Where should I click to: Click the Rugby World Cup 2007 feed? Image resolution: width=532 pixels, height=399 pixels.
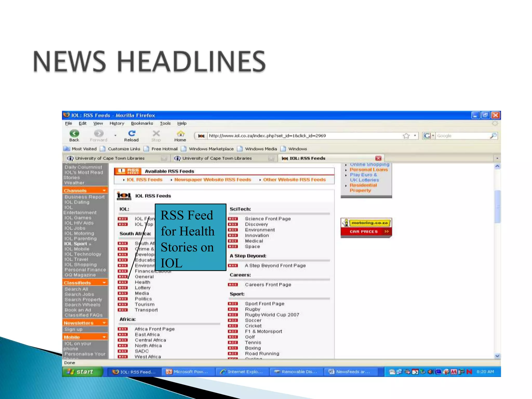pyautogui.click(x=272, y=315)
